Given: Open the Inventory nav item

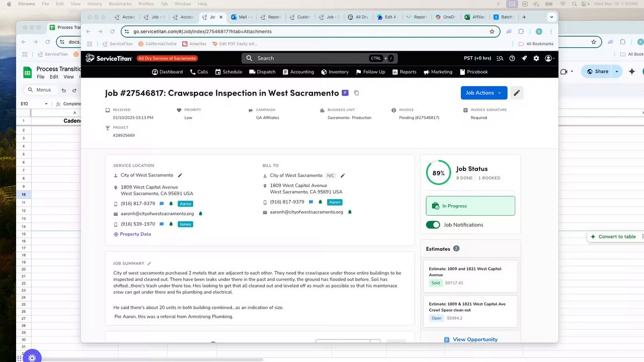Looking at the screenshot, I should tap(335, 72).
